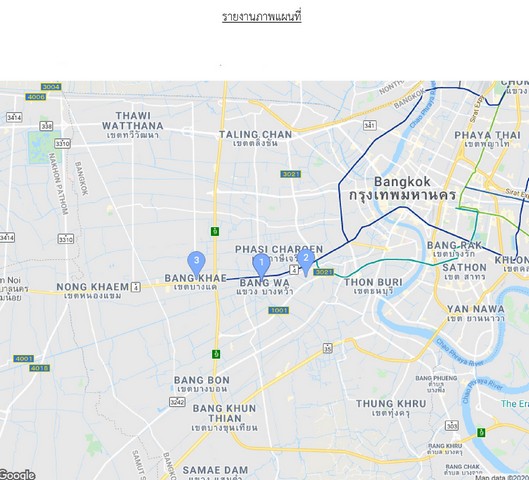This screenshot has width=529, height=480.
Task: Click the 3242 highway shield near Bang Bon
Action: (177, 402)
